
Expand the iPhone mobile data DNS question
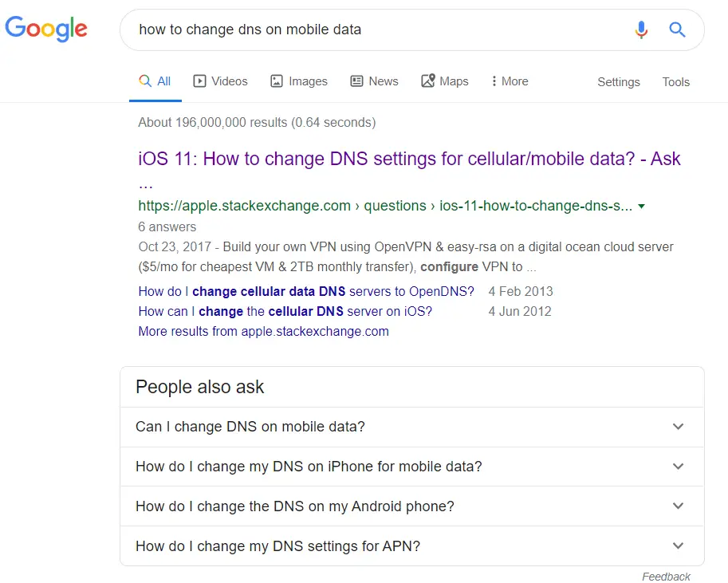[411, 467]
